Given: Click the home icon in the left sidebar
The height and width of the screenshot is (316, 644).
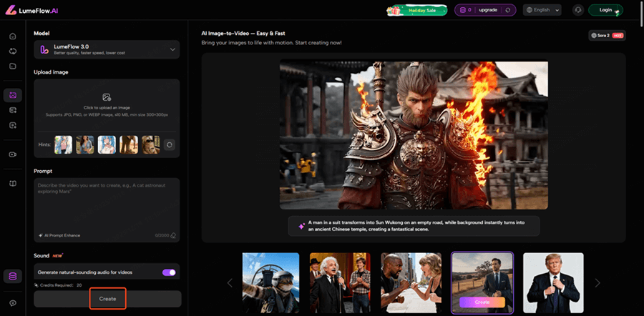Looking at the screenshot, I should pyautogui.click(x=12, y=36).
